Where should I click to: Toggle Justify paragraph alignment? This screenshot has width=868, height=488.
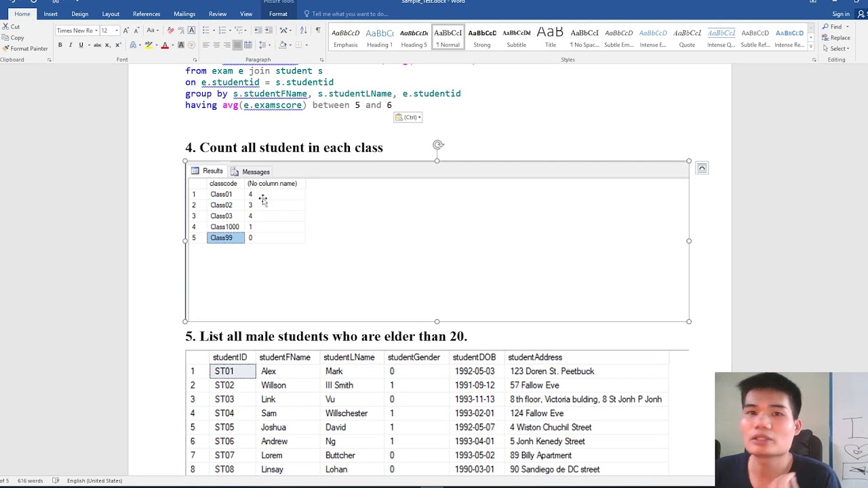(x=237, y=45)
